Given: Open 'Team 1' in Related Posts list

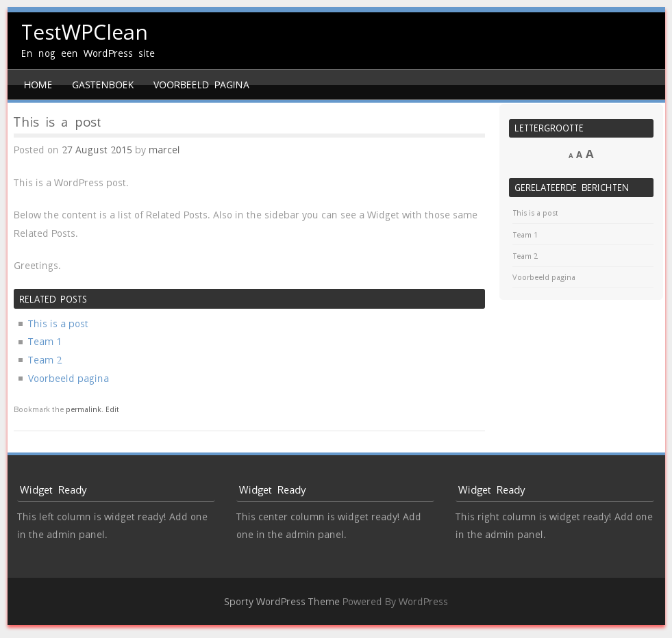Looking at the screenshot, I should (x=45, y=342).
